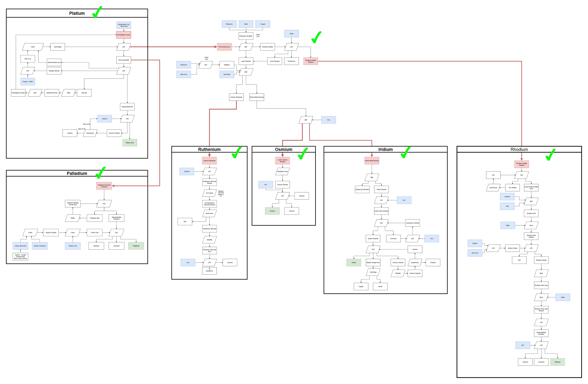Click the Plat Residue Dust red node
The width and height of the screenshot is (588, 384).
click(224, 47)
